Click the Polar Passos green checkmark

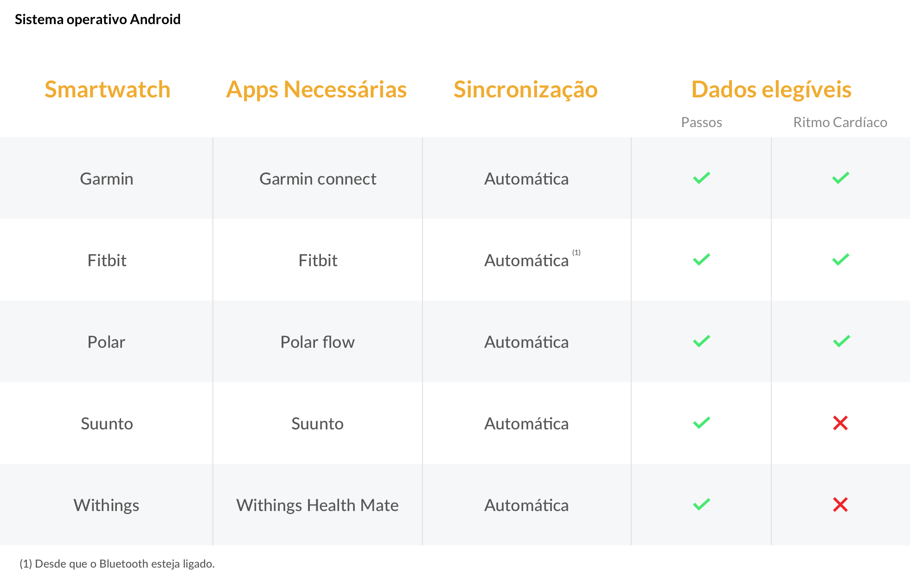701,341
